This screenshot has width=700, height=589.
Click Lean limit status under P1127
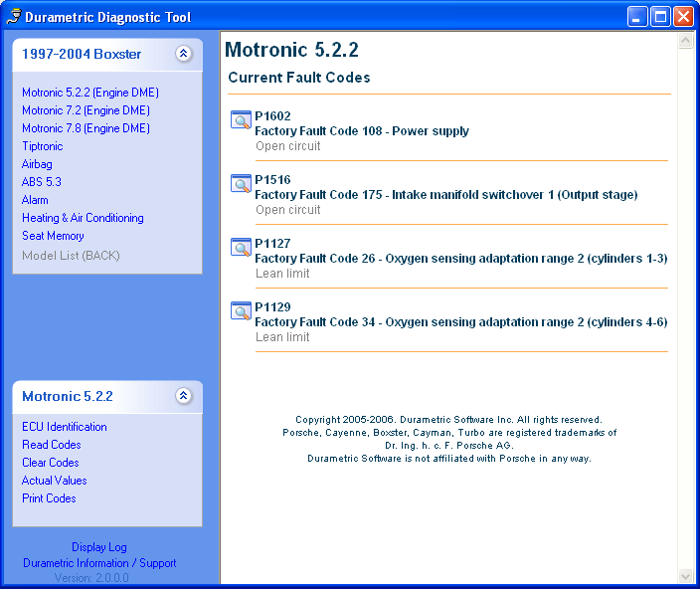point(282,274)
